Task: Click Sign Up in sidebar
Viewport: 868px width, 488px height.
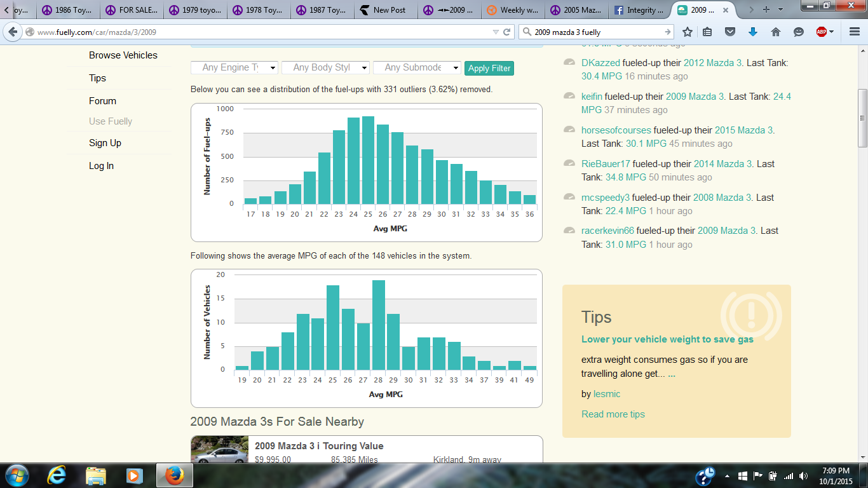Action: point(105,143)
